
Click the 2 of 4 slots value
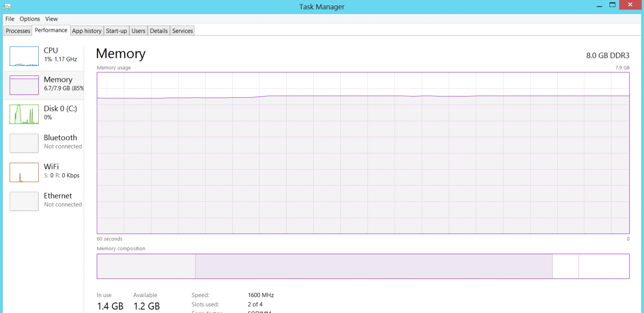(x=255, y=305)
